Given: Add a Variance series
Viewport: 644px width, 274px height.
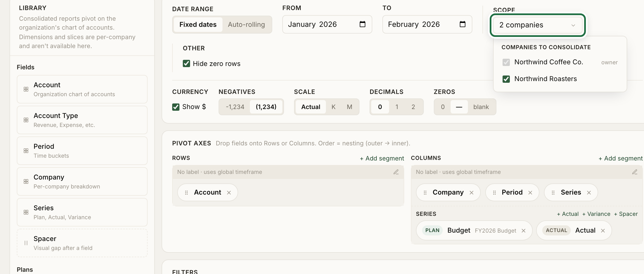Looking at the screenshot, I should coord(596,214).
